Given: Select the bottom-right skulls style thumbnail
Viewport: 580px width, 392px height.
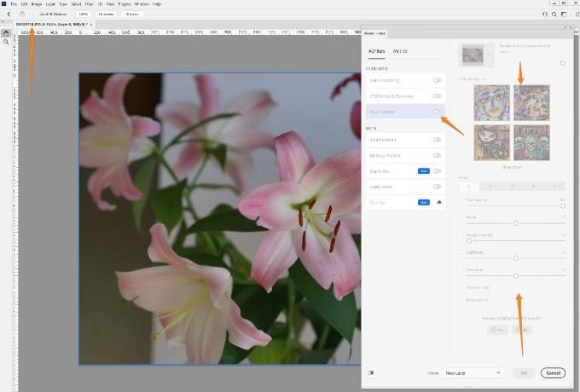Looking at the screenshot, I should point(531,142).
